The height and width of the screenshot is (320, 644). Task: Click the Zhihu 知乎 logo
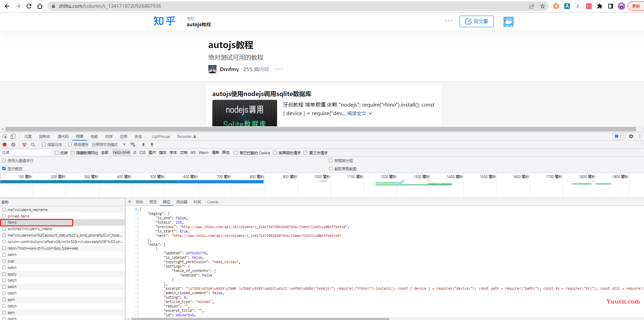point(164,21)
